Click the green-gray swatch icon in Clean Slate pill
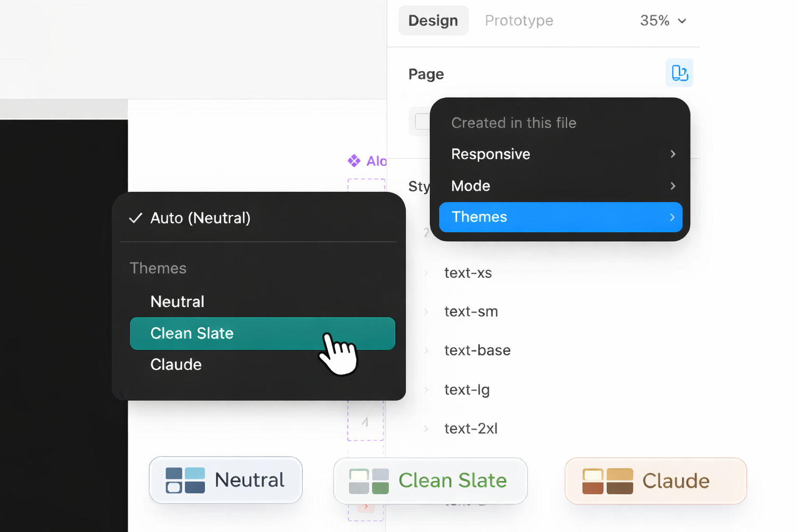Viewport: 798px width, 532px height. click(369, 481)
